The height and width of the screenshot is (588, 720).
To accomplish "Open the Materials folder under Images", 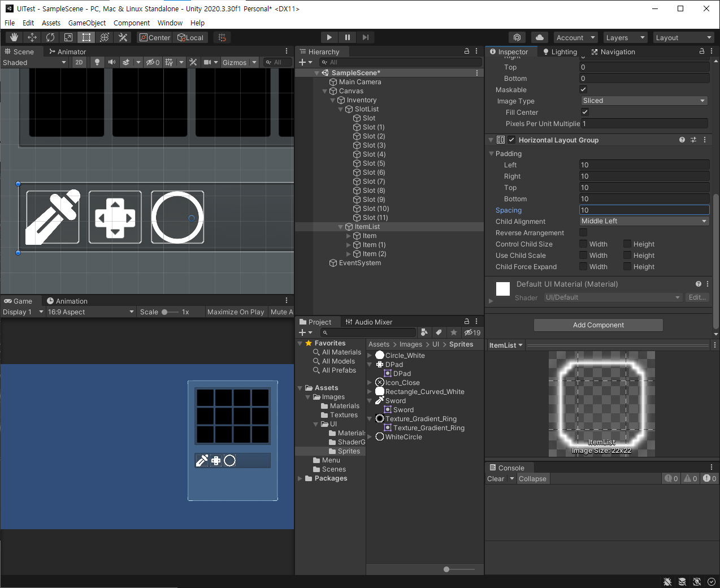I will 344,406.
